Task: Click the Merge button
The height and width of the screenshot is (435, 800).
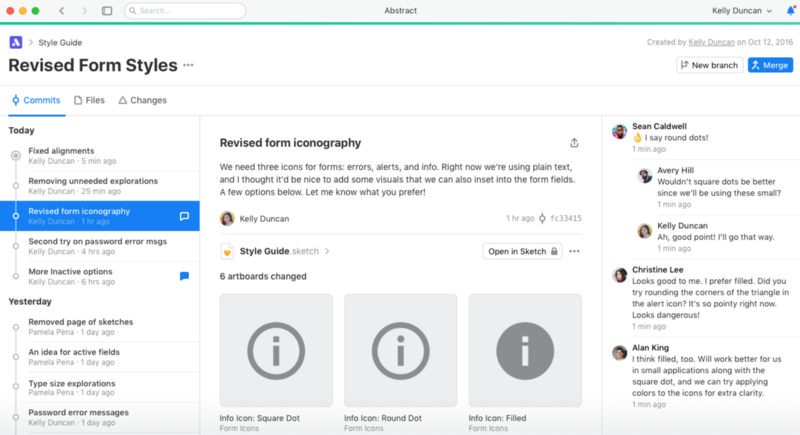Action: (x=770, y=65)
